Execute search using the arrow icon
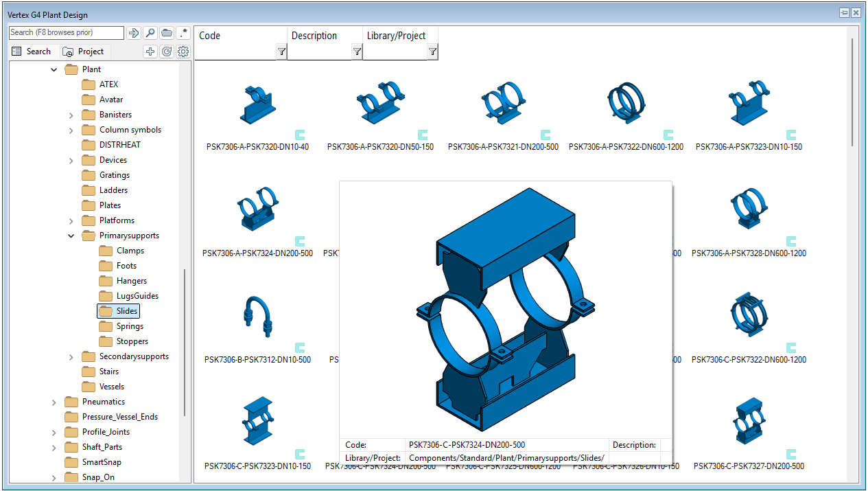Viewport: 868px width, 491px height. (133, 32)
